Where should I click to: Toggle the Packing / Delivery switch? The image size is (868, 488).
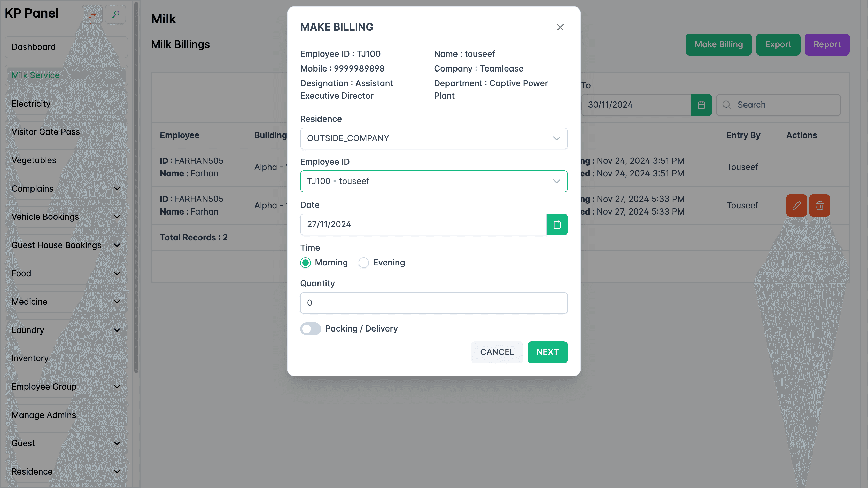click(310, 329)
